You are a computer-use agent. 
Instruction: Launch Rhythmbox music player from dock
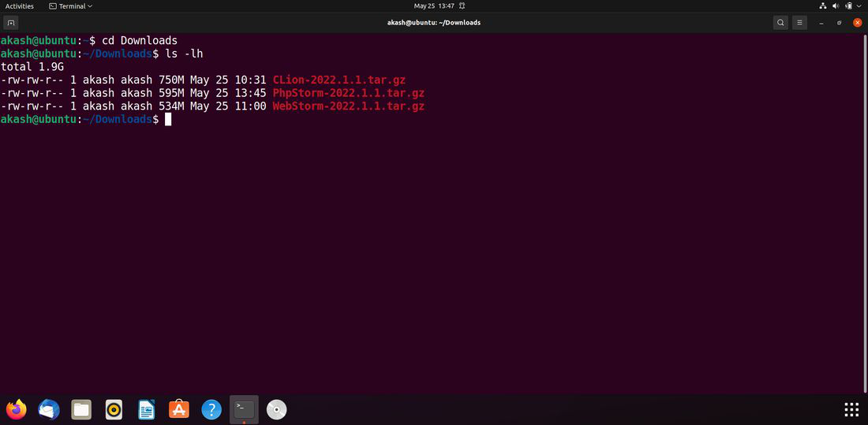(114, 409)
